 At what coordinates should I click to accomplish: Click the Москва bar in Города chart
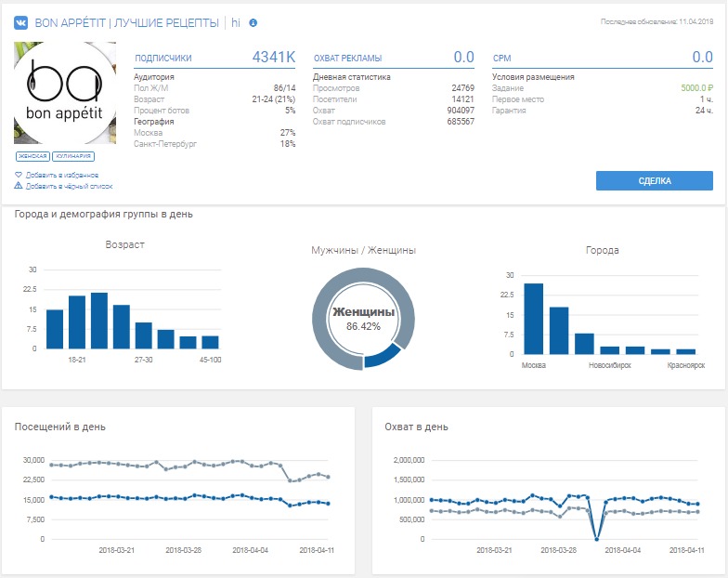(534, 319)
